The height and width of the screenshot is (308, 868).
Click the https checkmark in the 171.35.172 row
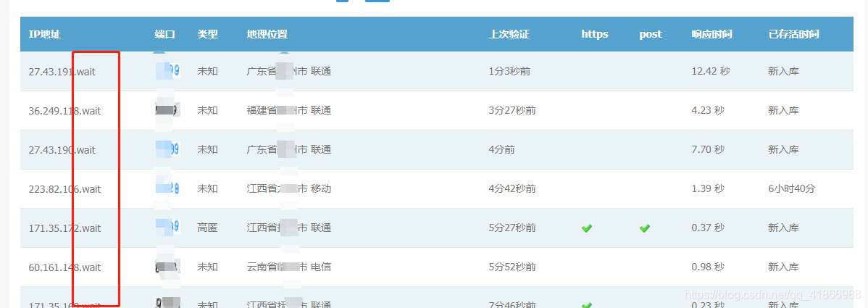tap(587, 228)
